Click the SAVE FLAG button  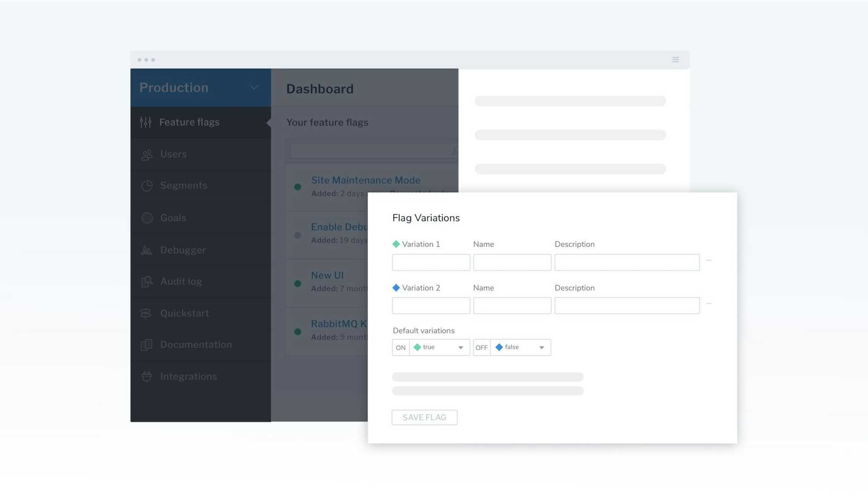pos(424,417)
